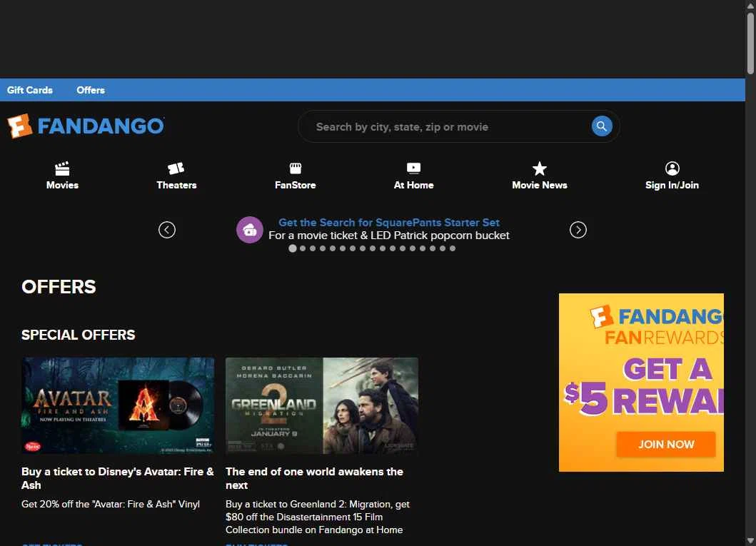This screenshot has width=756, height=546.
Task: Open the Avatar: Fire and Ash offer image
Action: pyautogui.click(x=118, y=405)
